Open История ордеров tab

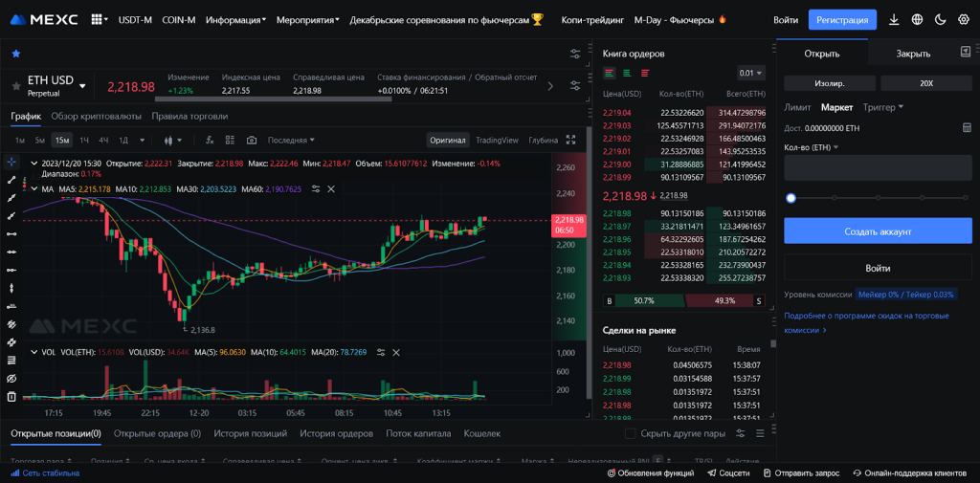click(336, 433)
